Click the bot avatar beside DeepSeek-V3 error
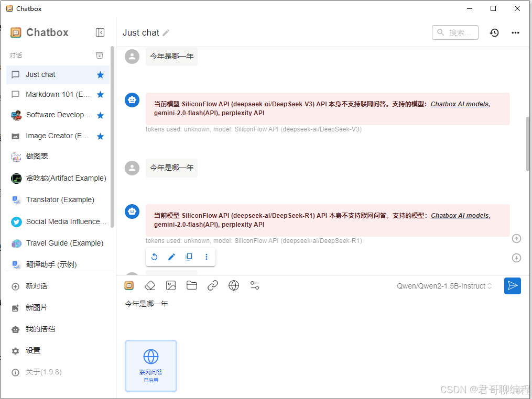 tap(132, 100)
